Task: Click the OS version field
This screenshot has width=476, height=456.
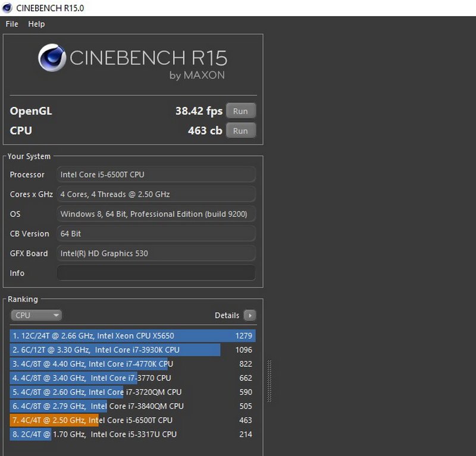Action: (x=156, y=214)
